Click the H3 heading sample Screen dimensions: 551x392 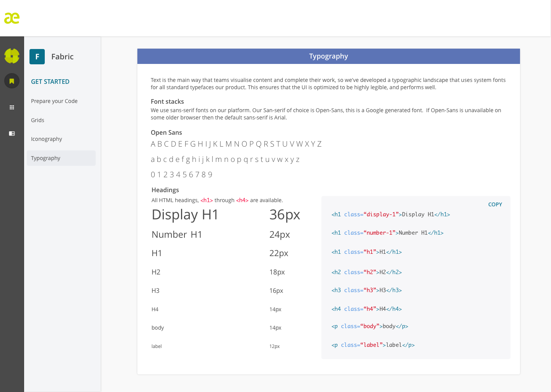click(x=156, y=291)
